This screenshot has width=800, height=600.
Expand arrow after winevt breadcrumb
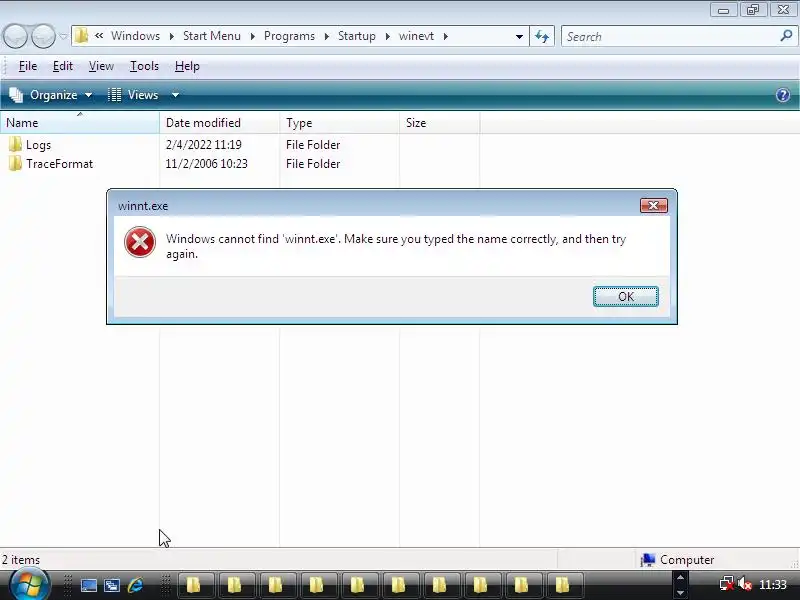[445, 36]
